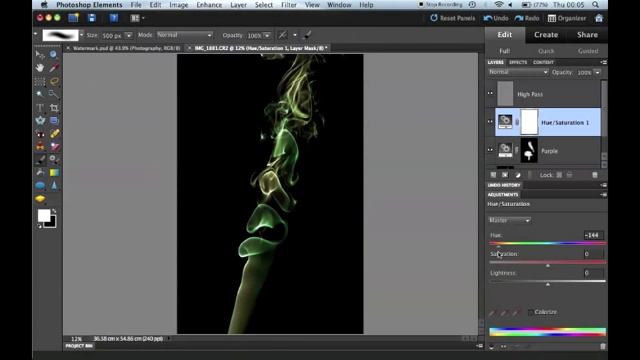Open the brush Mode dropdown
Viewport: 640px width, 360px height.
click(185, 35)
